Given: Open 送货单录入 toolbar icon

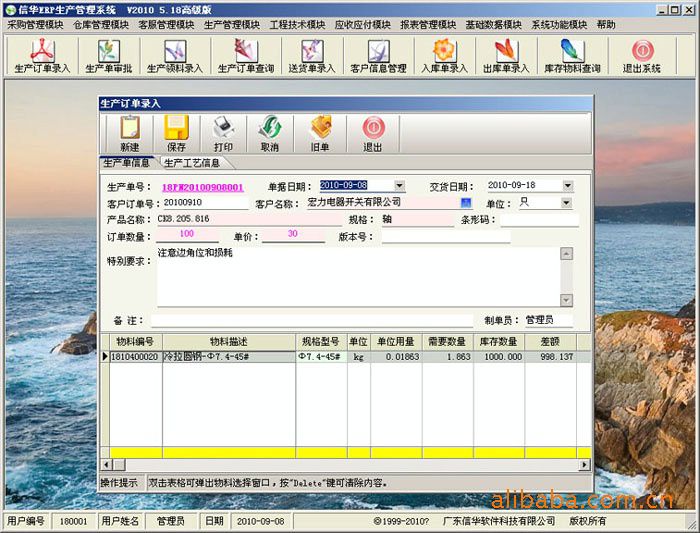Looking at the screenshot, I should tap(312, 56).
